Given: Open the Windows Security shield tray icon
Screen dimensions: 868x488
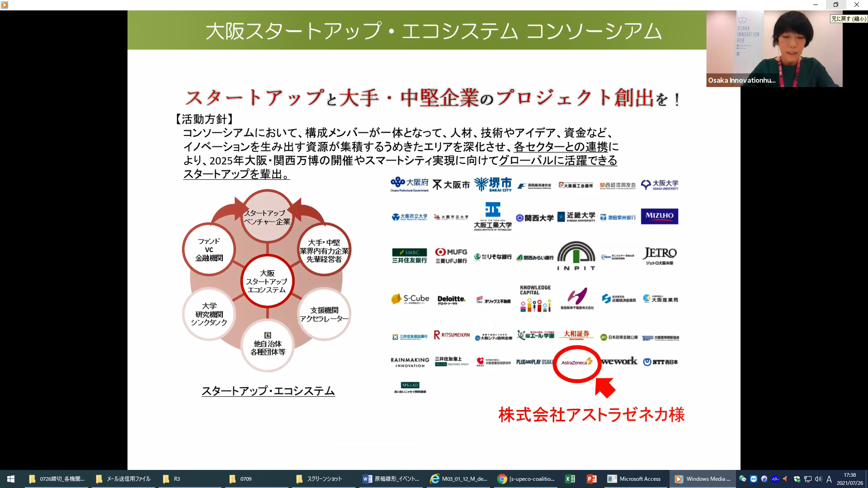Looking at the screenshot, I should (797, 479).
